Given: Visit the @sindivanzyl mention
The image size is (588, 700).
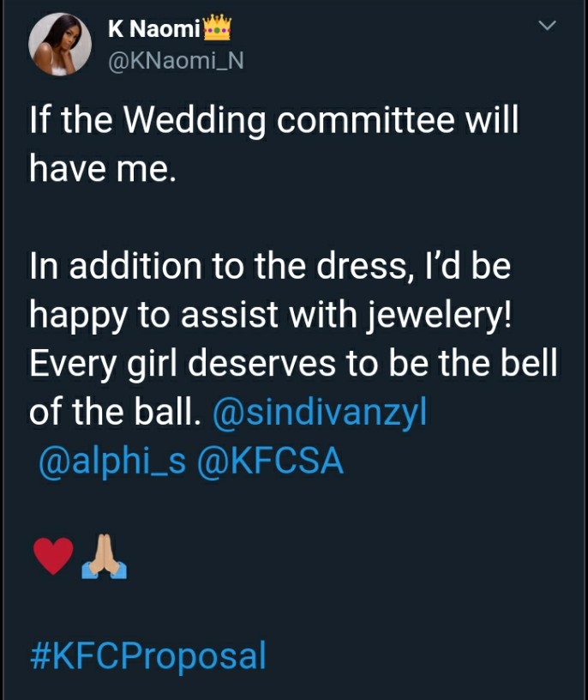Looking at the screenshot, I should [x=320, y=412].
